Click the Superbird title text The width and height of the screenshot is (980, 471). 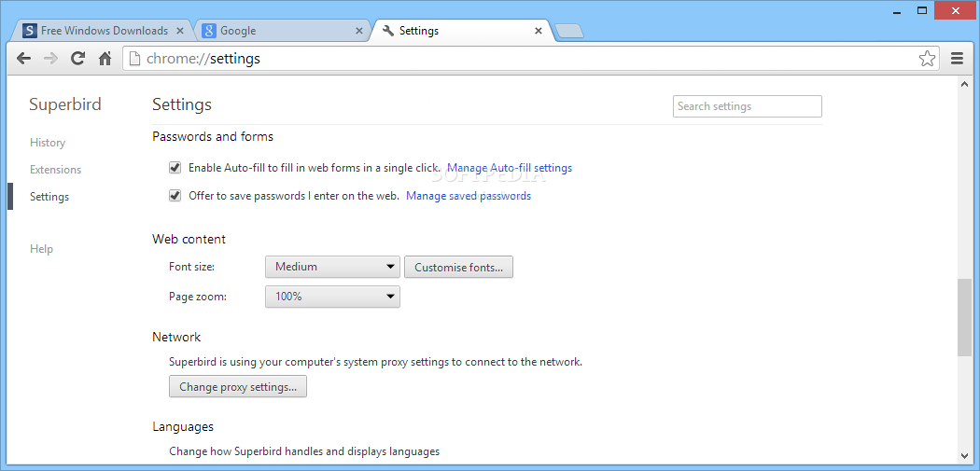65,104
